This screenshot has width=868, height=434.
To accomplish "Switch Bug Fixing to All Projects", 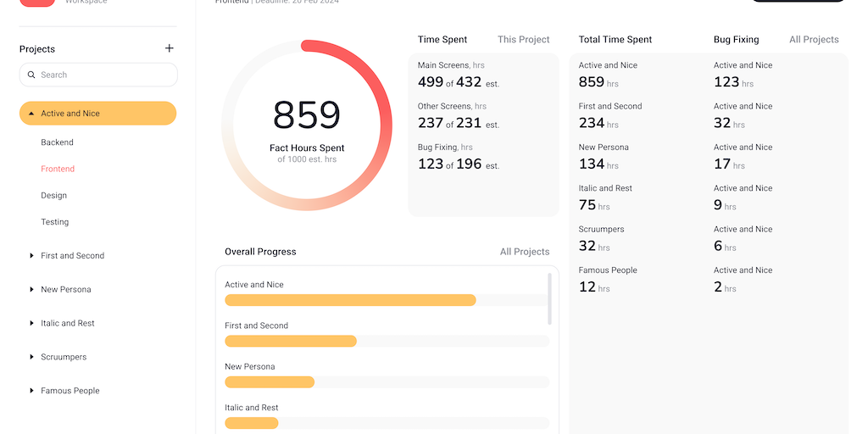I will 814,40.
